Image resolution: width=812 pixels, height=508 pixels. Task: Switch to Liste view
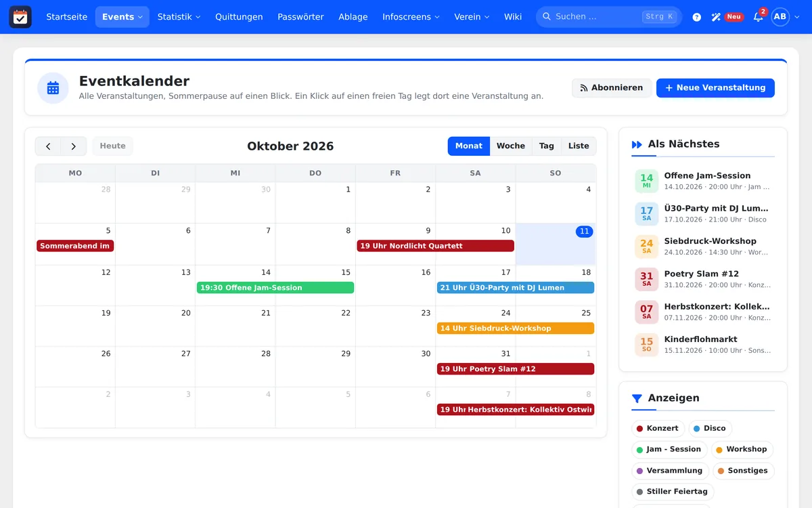(579, 146)
